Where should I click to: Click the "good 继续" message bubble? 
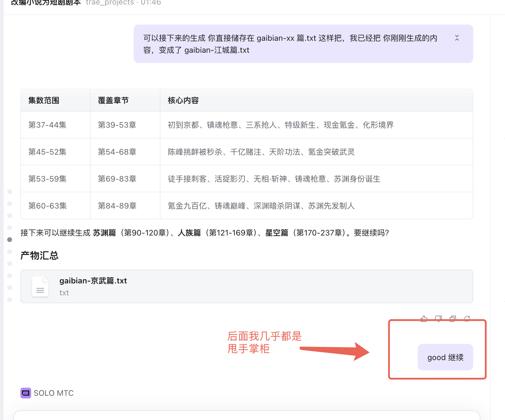[x=445, y=357]
